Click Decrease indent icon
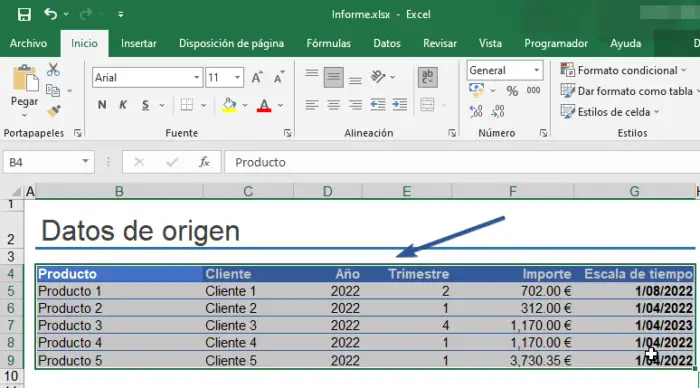This screenshot has width=700, height=388. pyautogui.click(x=378, y=105)
